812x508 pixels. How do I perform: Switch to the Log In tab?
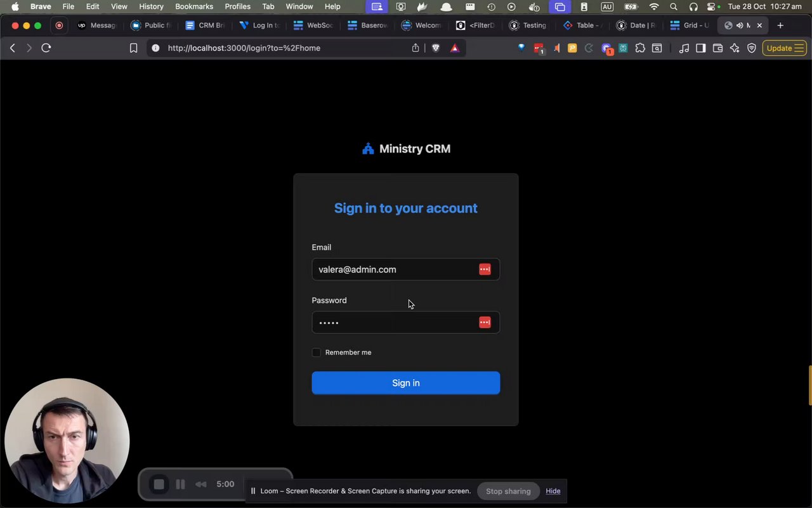pyautogui.click(x=259, y=25)
